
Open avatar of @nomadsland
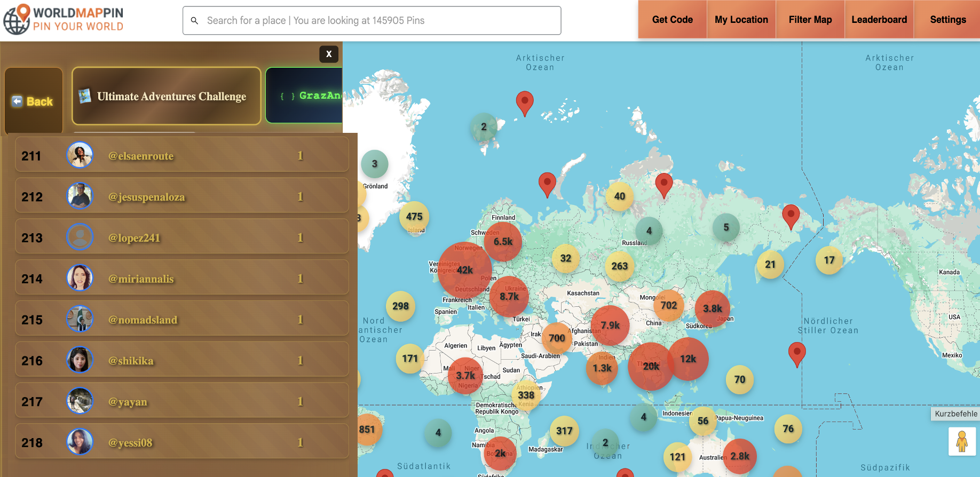pos(80,320)
